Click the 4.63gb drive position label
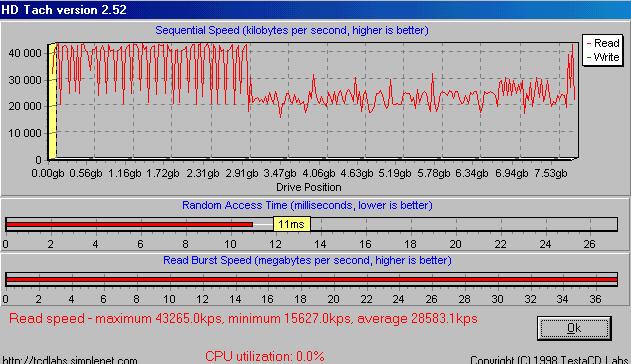Screen dimensions: 631x364 click(357, 173)
